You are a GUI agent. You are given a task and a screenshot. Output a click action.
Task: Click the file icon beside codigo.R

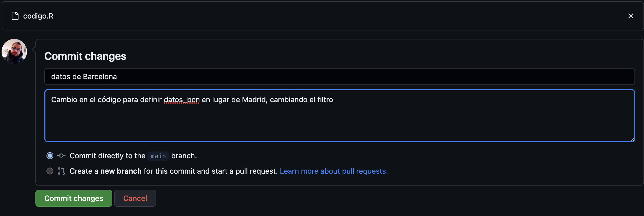coord(15,16)
